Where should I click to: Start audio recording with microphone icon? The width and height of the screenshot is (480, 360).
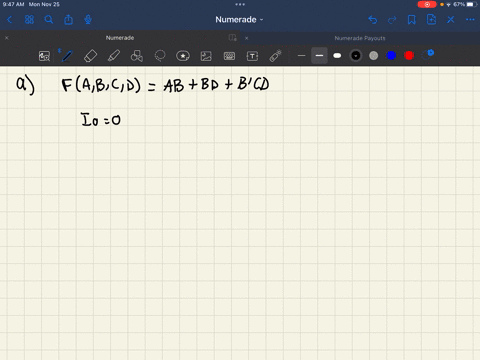point(88,20)
